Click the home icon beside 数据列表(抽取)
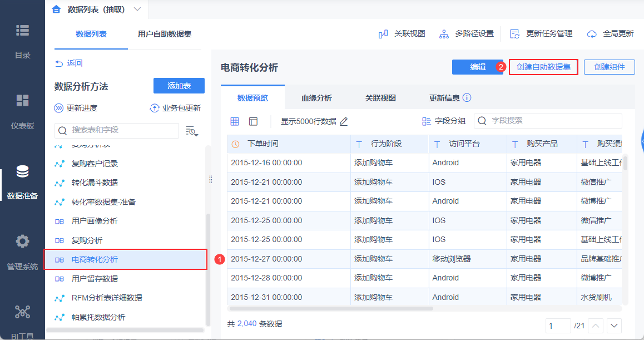The image size is (644, 340). point(56,9)
